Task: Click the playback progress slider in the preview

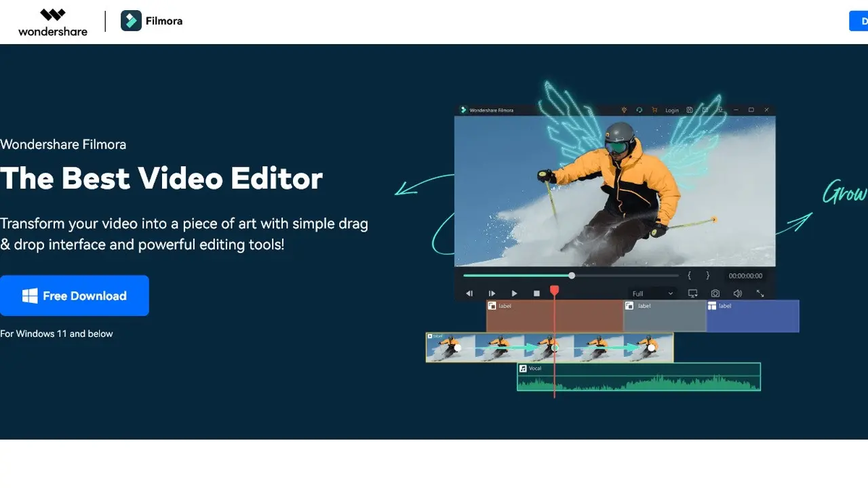Action: click(572, 275)
